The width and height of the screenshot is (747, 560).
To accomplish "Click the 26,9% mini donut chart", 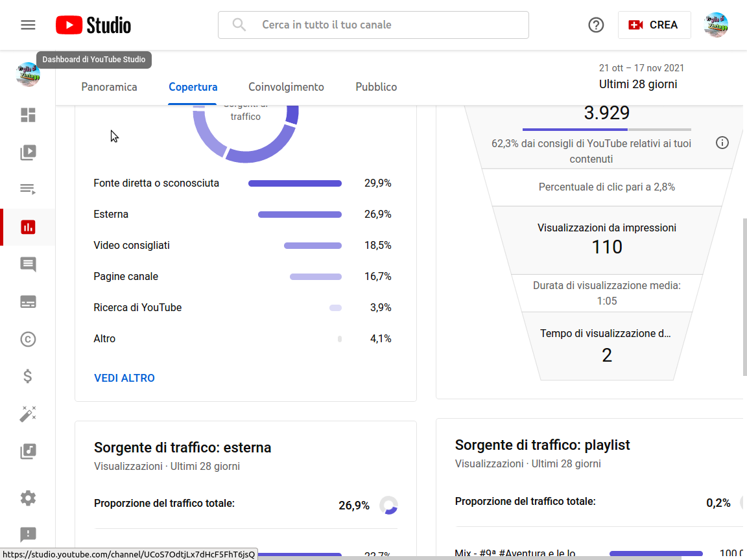I will click(x=389, y=506).
